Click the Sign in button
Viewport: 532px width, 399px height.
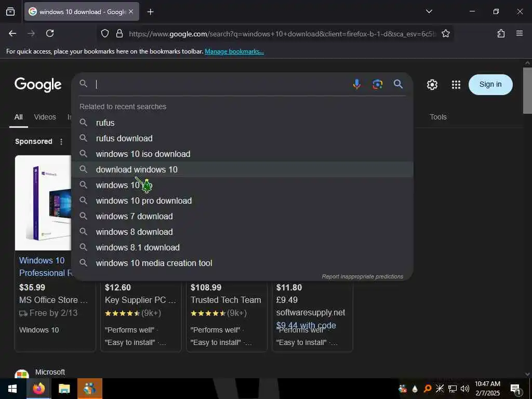point(490,85)
